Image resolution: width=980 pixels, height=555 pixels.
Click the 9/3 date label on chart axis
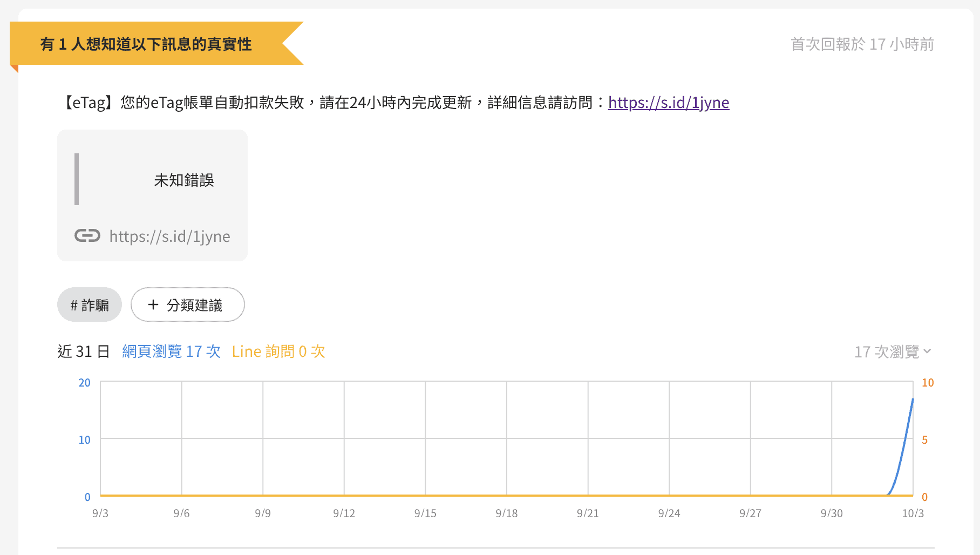(x=100, y=513)
